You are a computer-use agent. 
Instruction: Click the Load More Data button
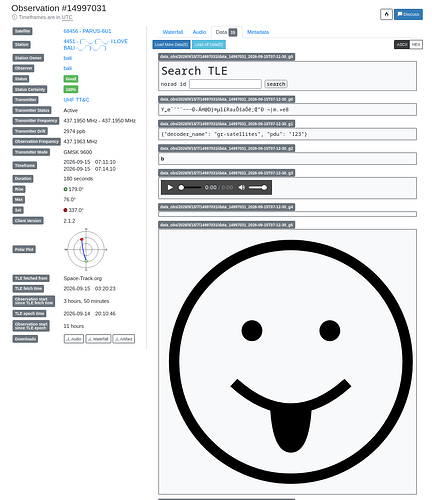tap(171, 44)
